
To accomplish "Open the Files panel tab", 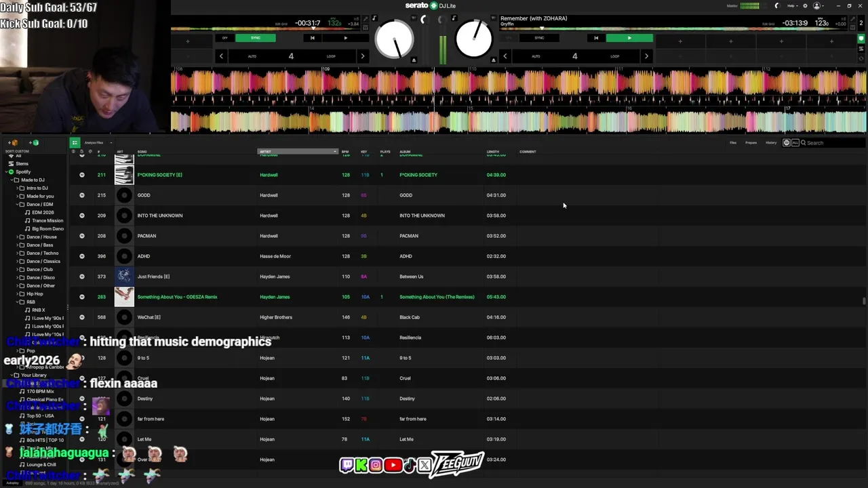I will point(733,143).
